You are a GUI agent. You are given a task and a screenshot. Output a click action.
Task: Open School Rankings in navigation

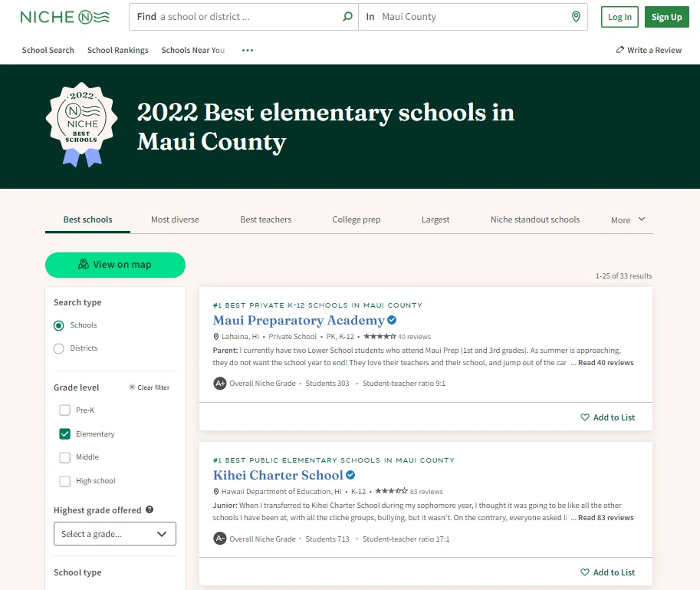[x=118, y=50]
